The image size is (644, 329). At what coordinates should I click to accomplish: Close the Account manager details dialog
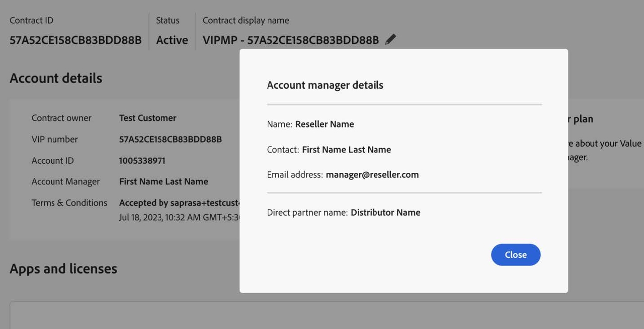tap(515, 255)
